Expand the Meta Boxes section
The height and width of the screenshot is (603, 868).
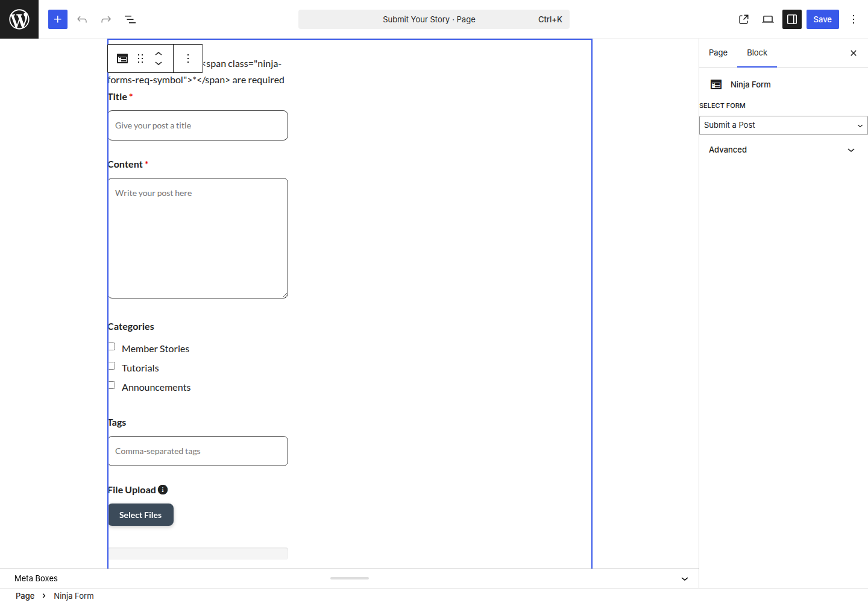(685, 579)
